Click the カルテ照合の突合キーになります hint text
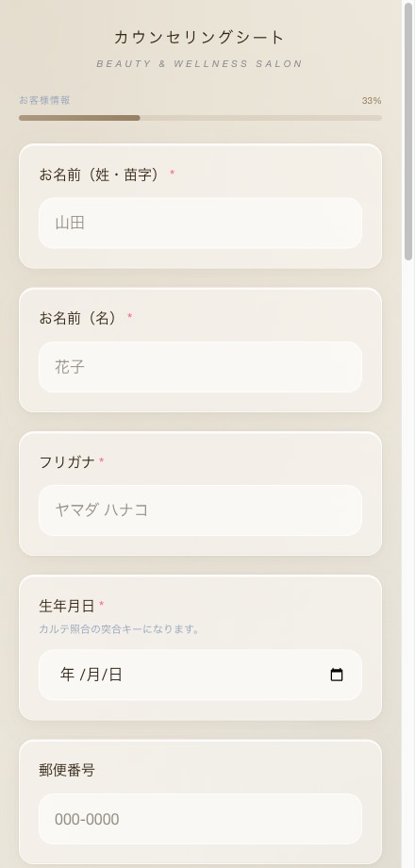415x868 pixels. click(x=119, y=629)
